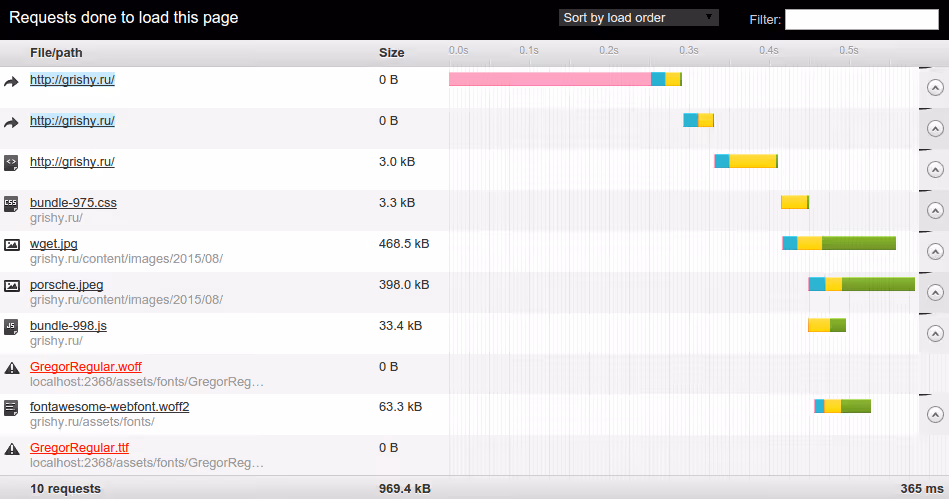Image resolution: width=949 pixels, height=499 pixels.
Task: Click the CSS file icon for bundle-975.css
Action: [x=12, y=203]
